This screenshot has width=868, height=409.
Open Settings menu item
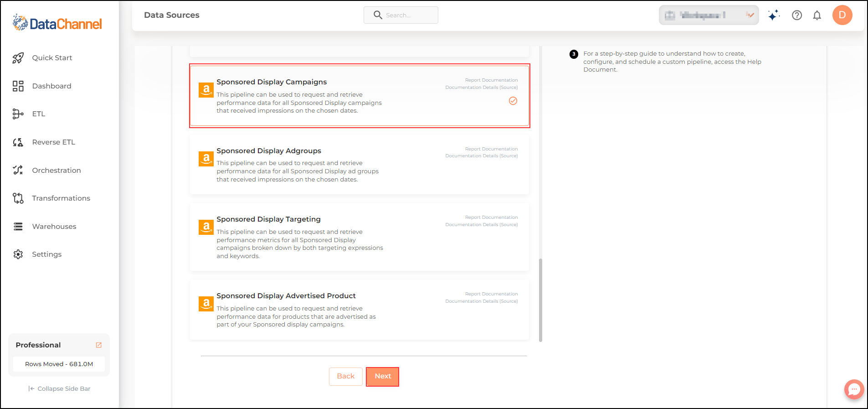click(46, 254)
